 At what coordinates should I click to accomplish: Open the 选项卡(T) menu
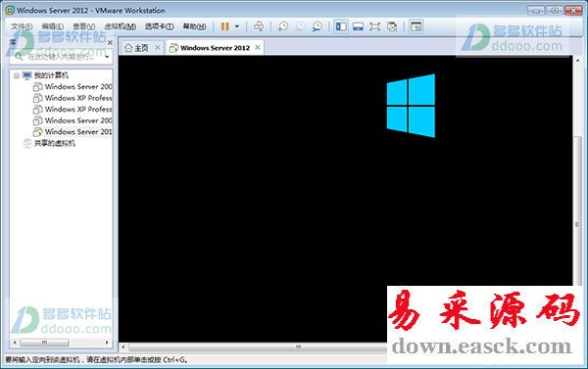point(160,26)
